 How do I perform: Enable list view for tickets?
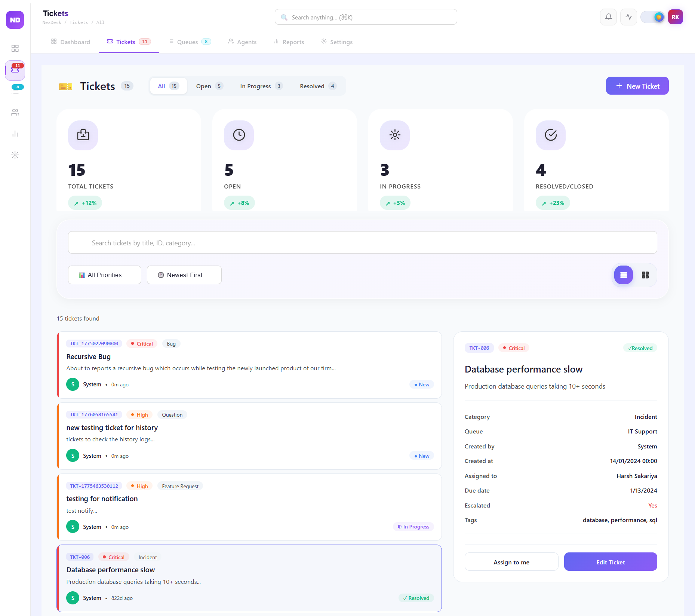[x=623, y=275]
